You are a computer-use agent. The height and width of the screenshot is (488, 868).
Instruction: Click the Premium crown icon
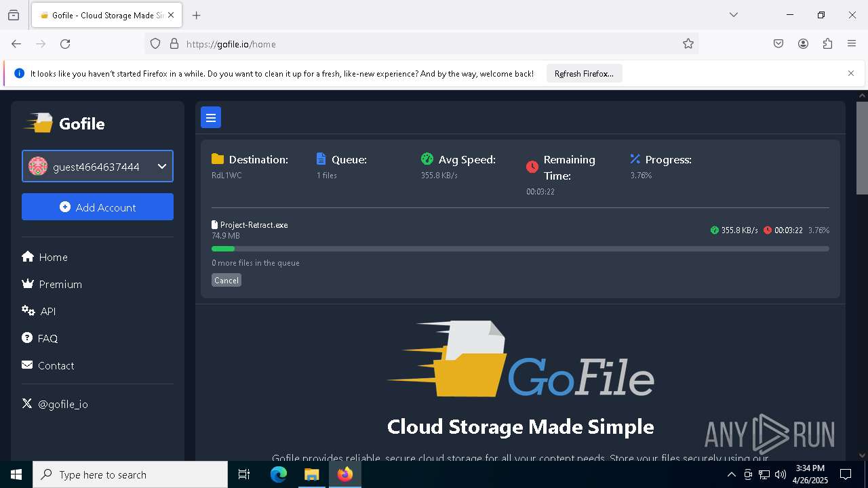pos(28,283)
